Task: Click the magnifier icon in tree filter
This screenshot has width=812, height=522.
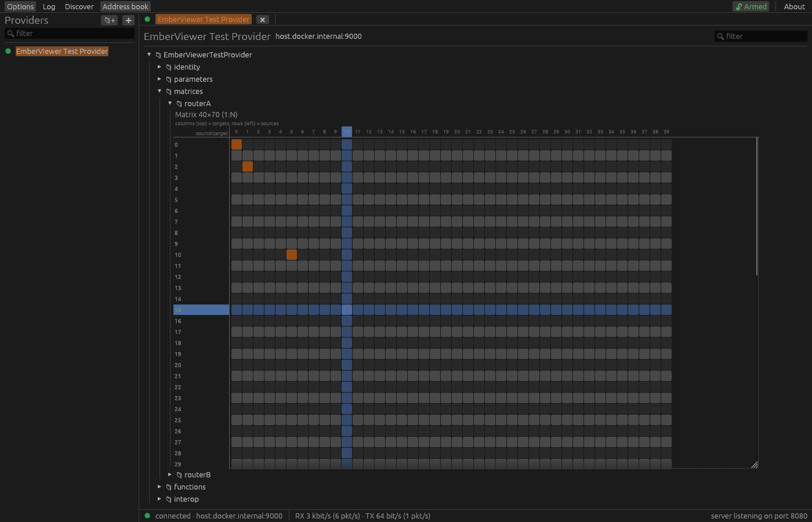Action: click(x=721, y=37)
